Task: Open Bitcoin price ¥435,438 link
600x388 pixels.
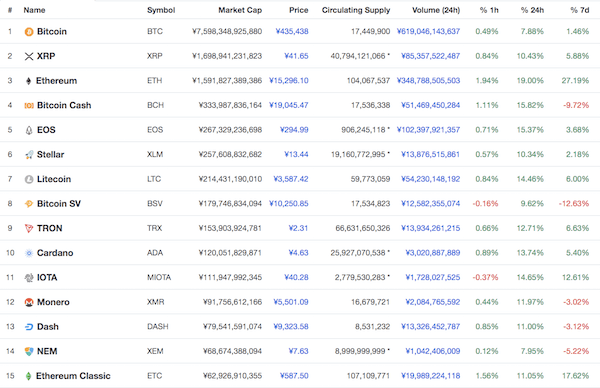Action: tap(292, 31)
